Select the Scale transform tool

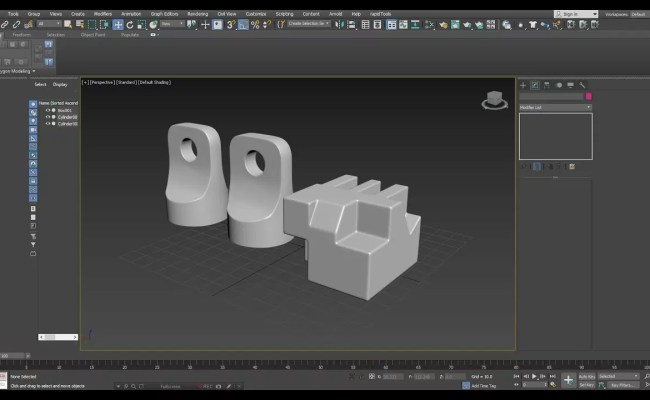[142, 25]
